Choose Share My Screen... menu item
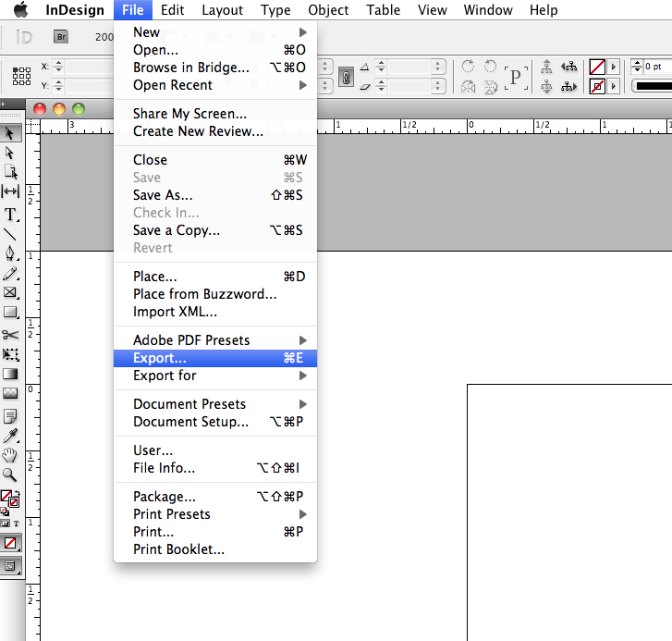672x641 pixels. click(x=215, y=114)
